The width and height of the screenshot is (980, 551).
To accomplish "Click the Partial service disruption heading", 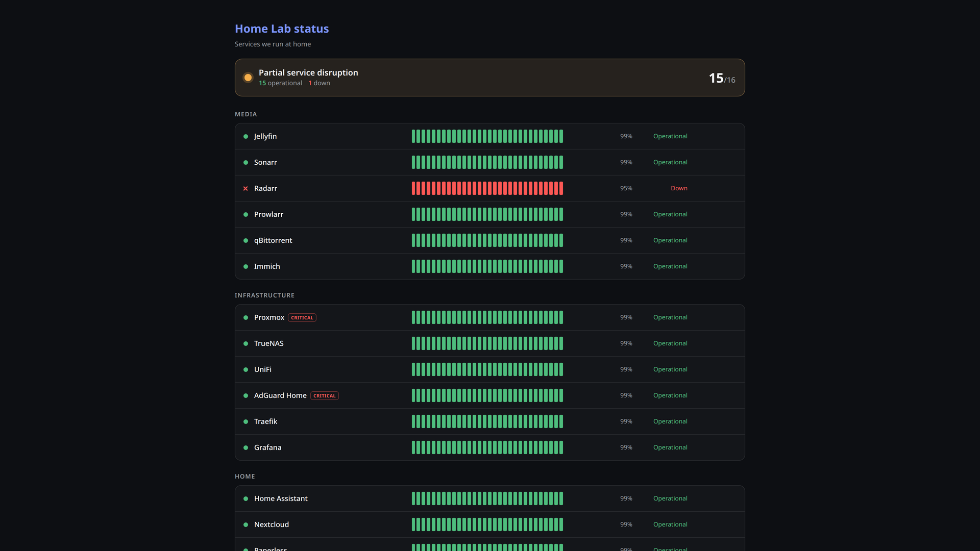I will 308,72.
